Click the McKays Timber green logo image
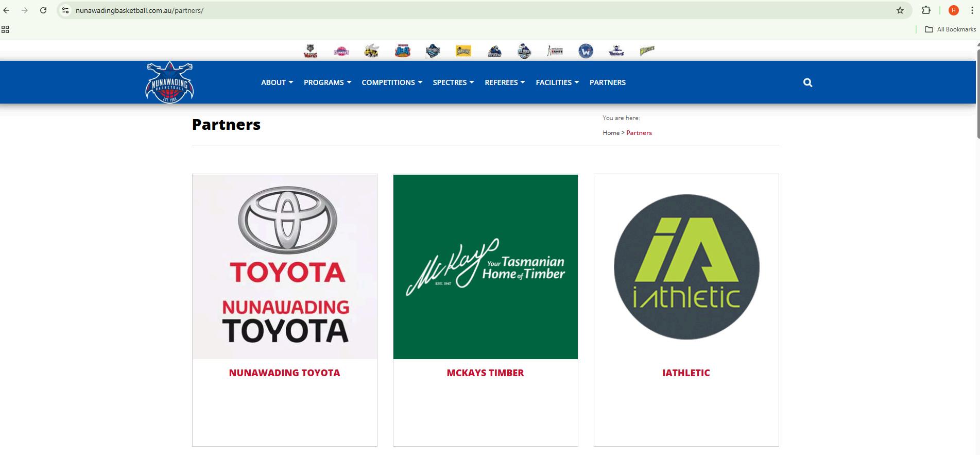 pos(486,267)
